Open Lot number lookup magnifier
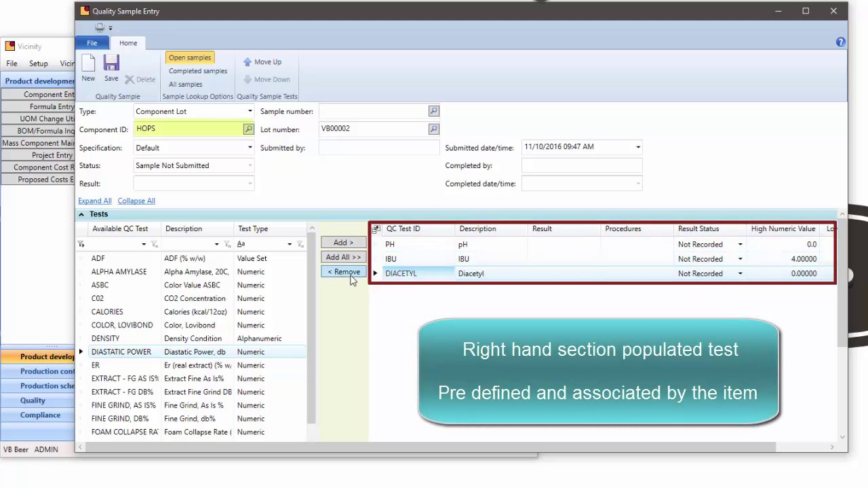Screen dimensions: 868x488 (434, 129)
